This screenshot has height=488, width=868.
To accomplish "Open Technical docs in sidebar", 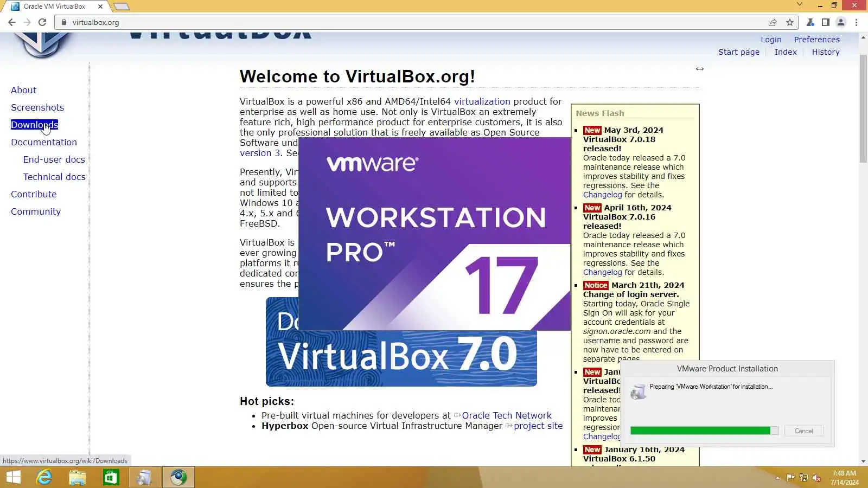I will click(x=54, y=177).
